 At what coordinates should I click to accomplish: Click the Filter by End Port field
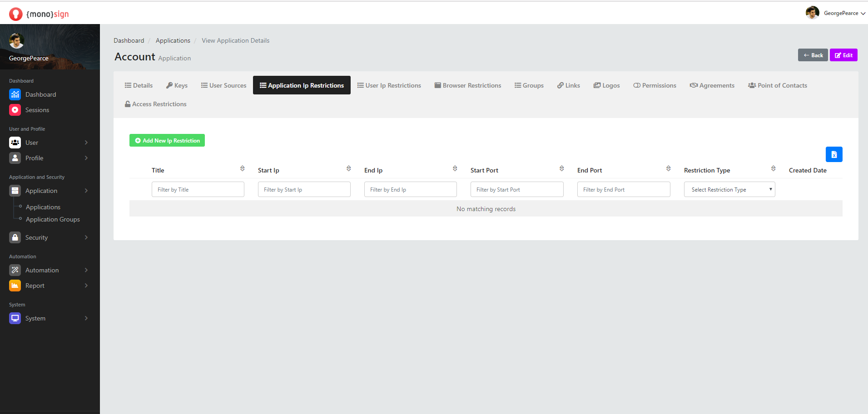[624, 189]
